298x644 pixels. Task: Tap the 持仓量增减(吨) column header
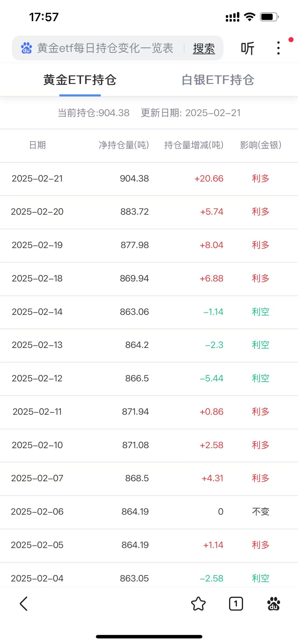(194, 145)
